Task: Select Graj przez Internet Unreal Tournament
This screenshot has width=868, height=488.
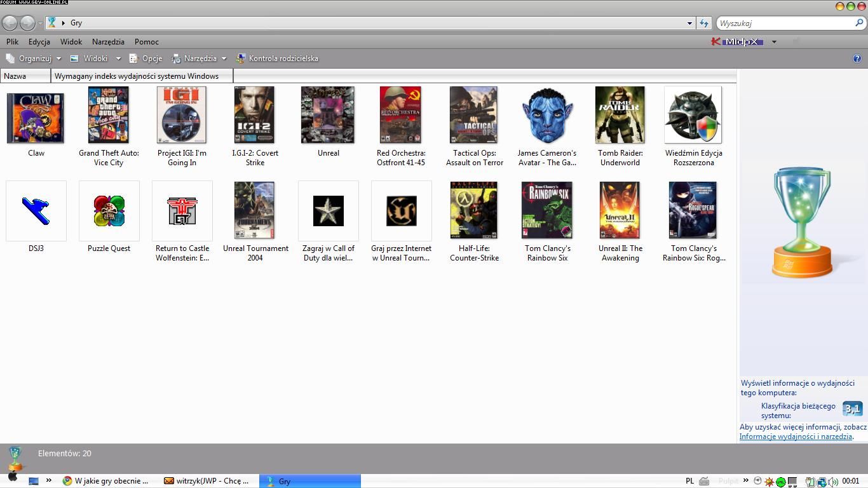Action: click(402, 211)
